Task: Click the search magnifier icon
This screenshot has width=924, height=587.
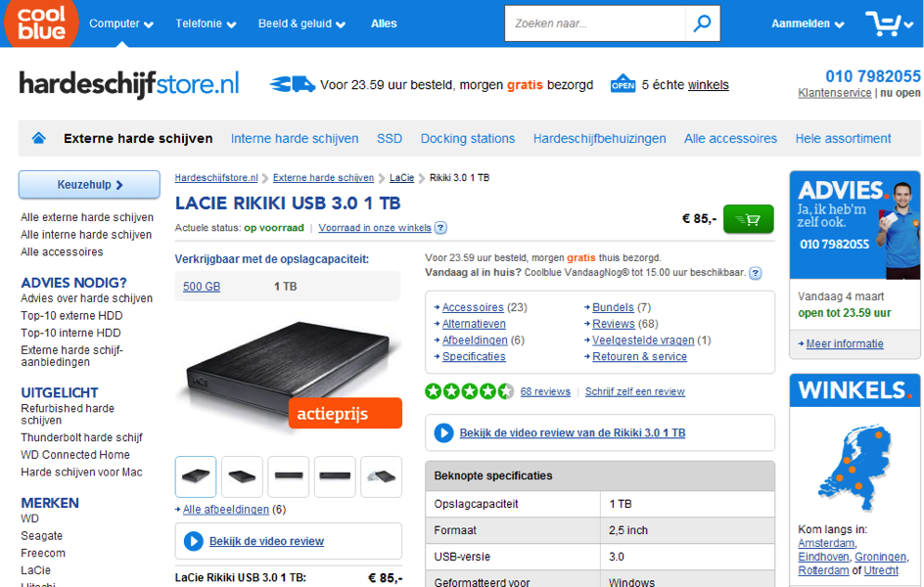Action: click(703, 23)
